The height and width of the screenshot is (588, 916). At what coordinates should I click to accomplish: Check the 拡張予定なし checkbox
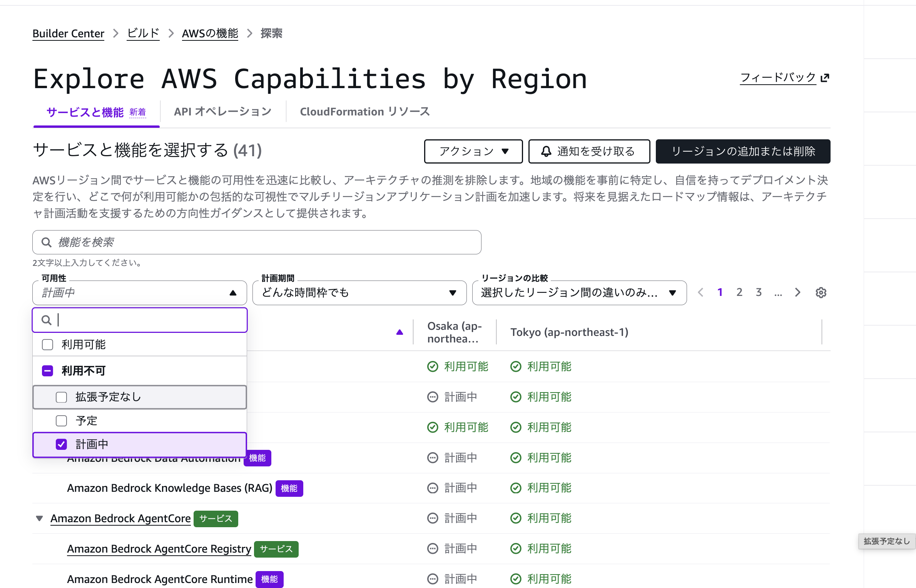61,397
